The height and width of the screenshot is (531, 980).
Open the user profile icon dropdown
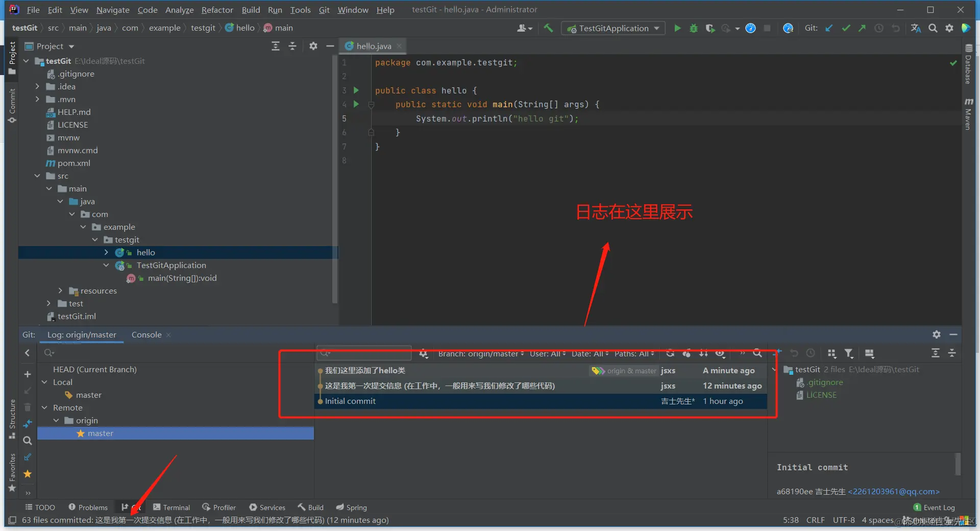pyautogui.click(x=524, y=28)
